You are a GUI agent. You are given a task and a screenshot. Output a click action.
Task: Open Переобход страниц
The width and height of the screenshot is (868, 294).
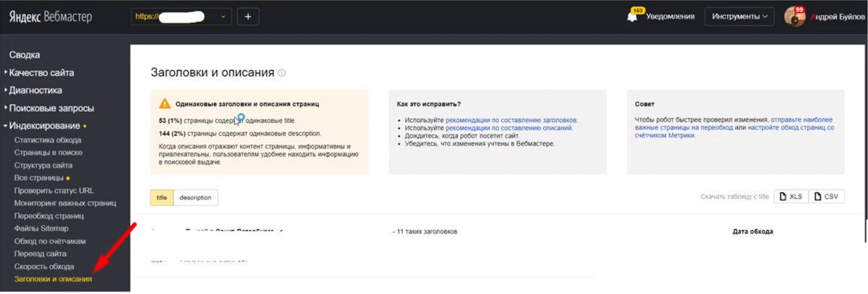tap(49, 215)
